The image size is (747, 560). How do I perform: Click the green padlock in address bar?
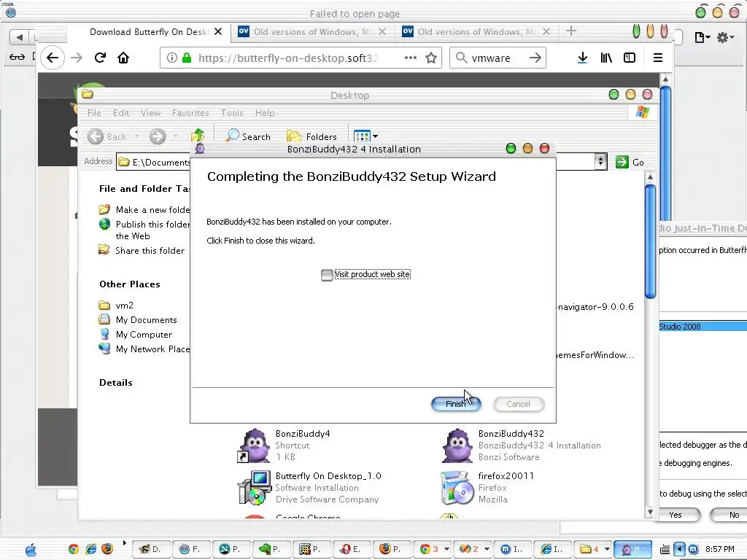tap(187, 58)
